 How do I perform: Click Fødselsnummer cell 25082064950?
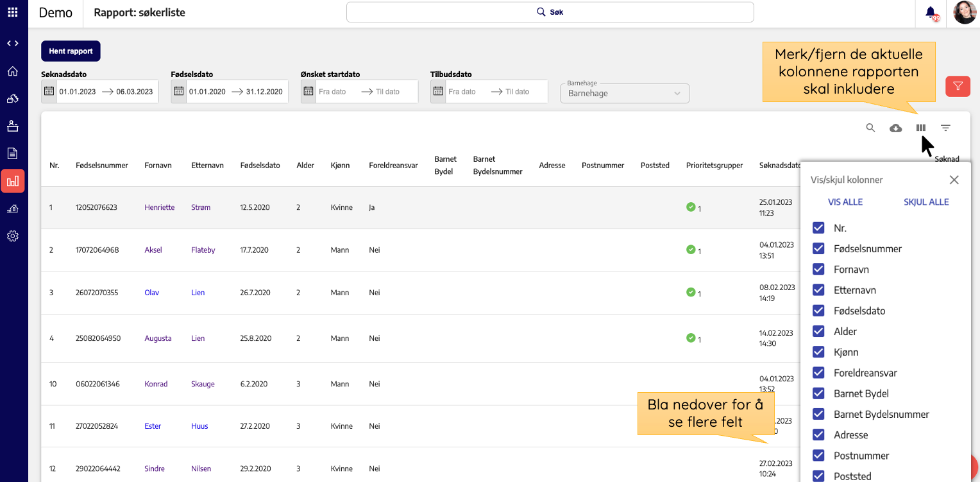[98, 338]
